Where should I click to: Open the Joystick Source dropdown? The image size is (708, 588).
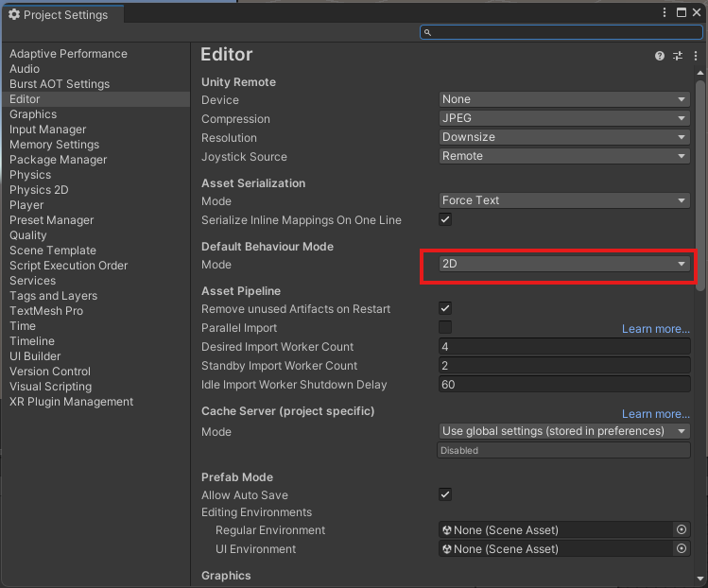click(564, 156)
